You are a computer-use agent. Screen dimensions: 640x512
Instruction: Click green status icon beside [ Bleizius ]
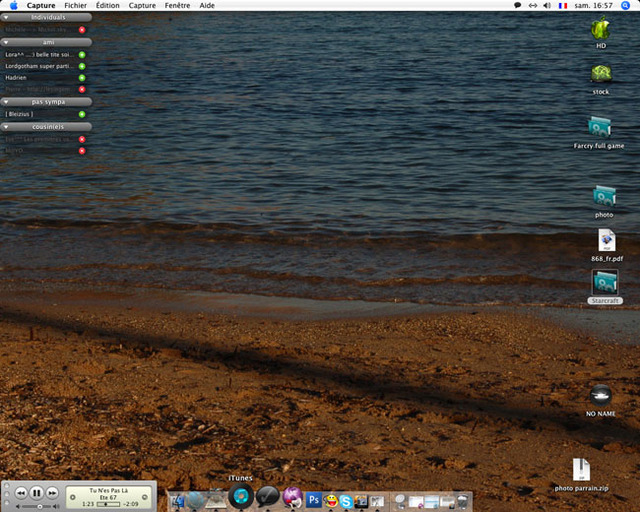click(82, 114)
